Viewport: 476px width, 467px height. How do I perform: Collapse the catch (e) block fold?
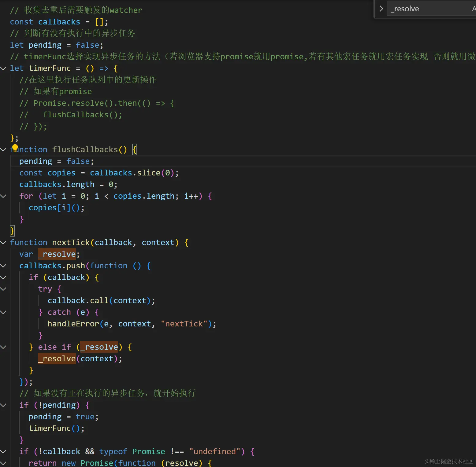pos(3,312)
